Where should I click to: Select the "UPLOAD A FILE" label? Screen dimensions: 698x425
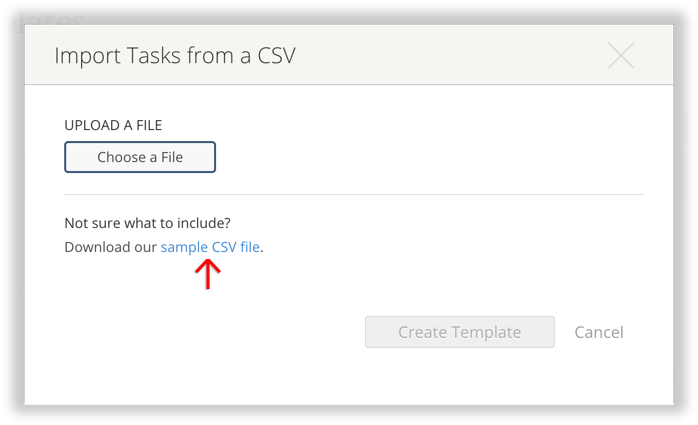pos(113,125)
